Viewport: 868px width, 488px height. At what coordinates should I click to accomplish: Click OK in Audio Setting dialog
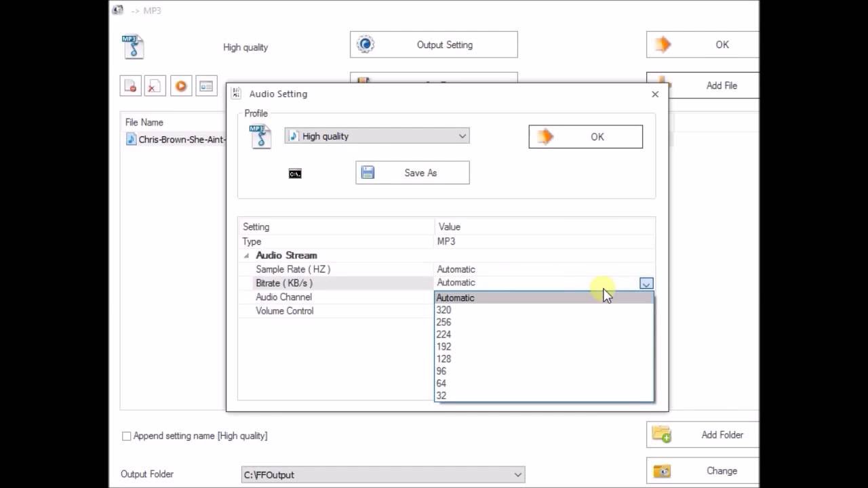click(586, 136)
